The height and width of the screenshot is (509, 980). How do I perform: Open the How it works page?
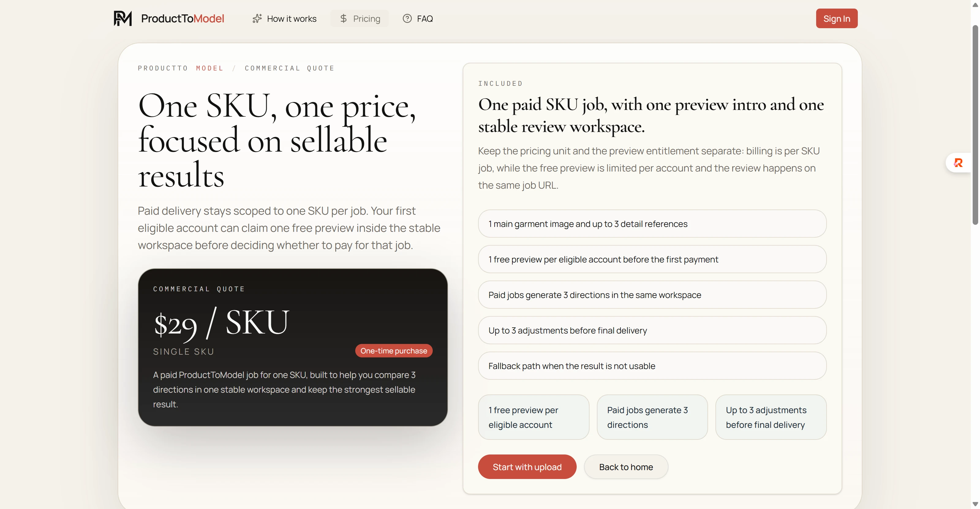click(x=292, y=19)
